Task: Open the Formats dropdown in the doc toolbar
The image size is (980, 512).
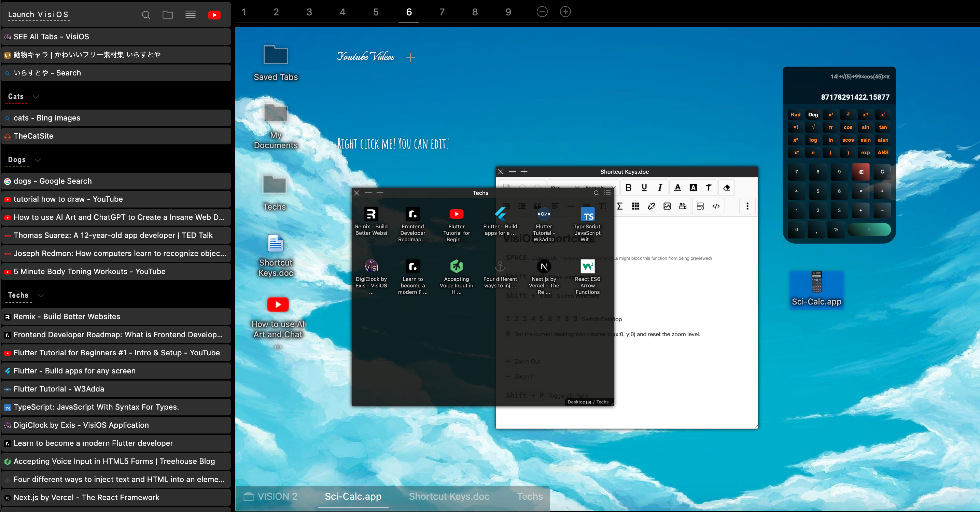Action: [x=600, y=187]
